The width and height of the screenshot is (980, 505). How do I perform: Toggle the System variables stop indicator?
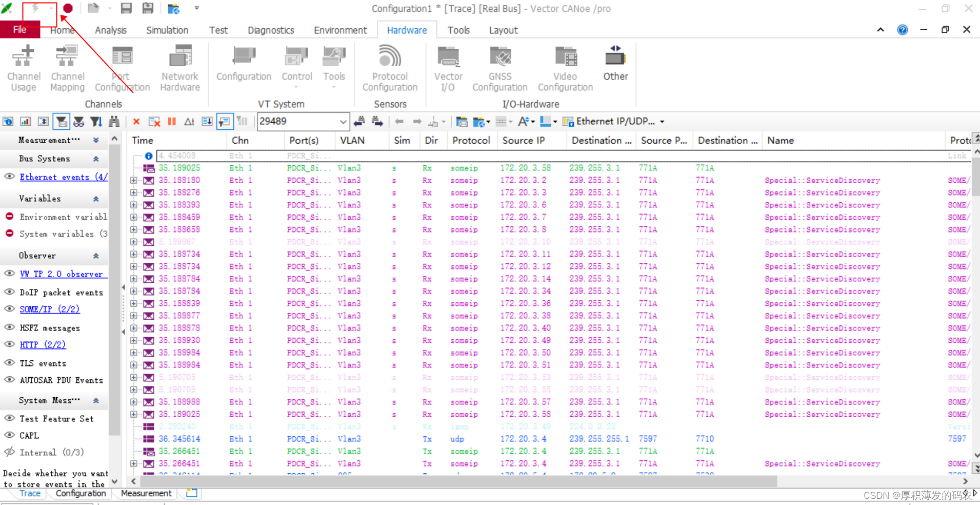click(x=9, y=234)
